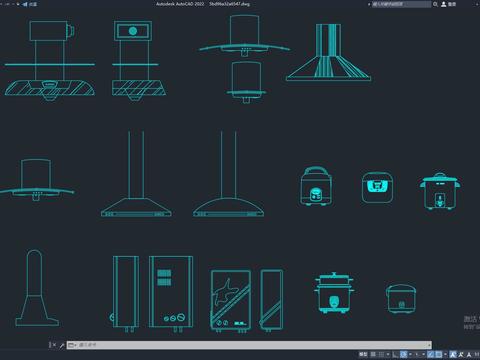Open object snap options dropdown arrow

[x=445, y=354]
